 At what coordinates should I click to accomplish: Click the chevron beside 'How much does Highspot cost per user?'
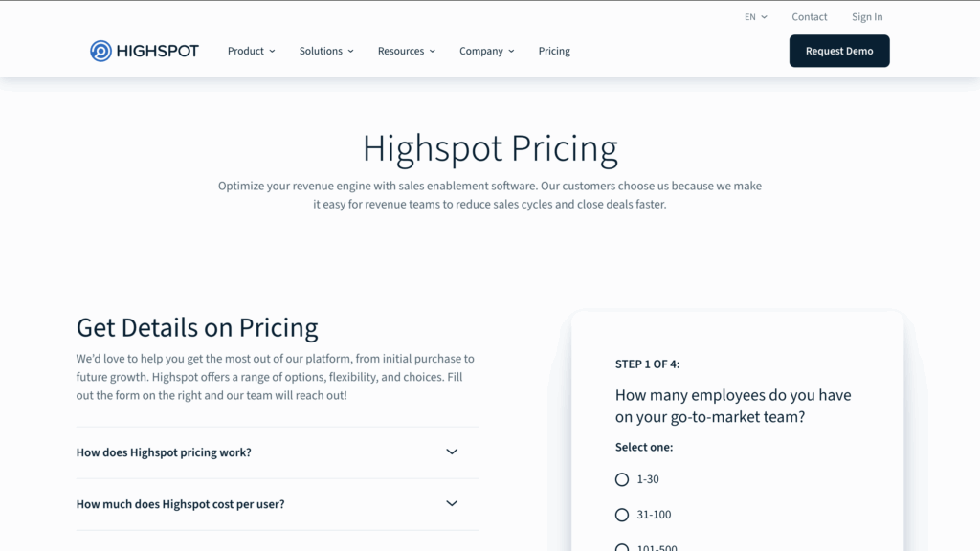(451, 504)
